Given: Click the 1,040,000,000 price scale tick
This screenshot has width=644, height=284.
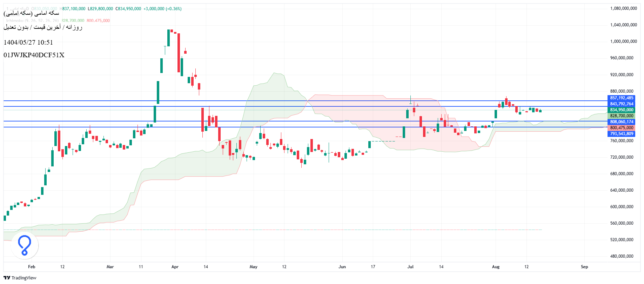Looking at the screenshot, I should (624, 25).
